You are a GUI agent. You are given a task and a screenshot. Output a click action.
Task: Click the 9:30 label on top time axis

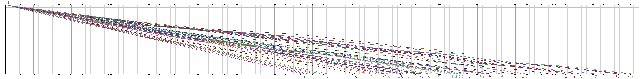46,5
